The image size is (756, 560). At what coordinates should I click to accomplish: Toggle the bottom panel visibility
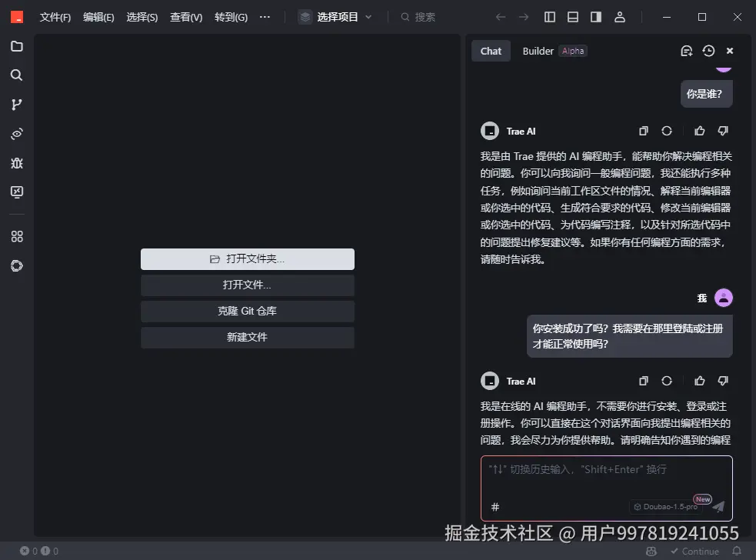coord(571,16)
